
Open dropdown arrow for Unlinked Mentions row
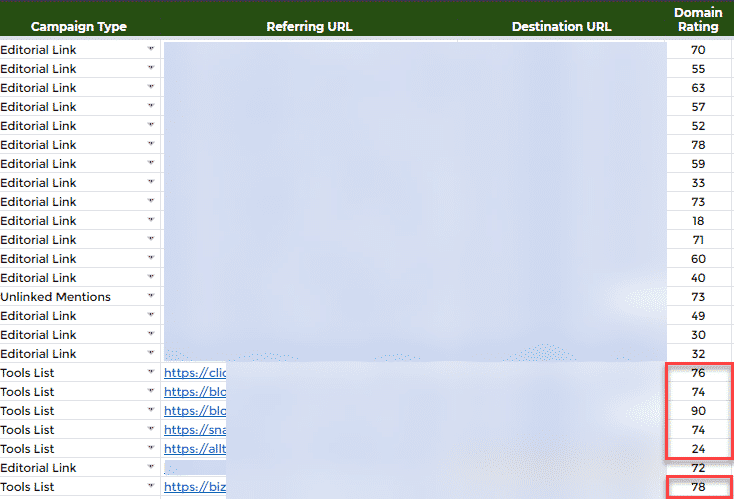point(151,297)
